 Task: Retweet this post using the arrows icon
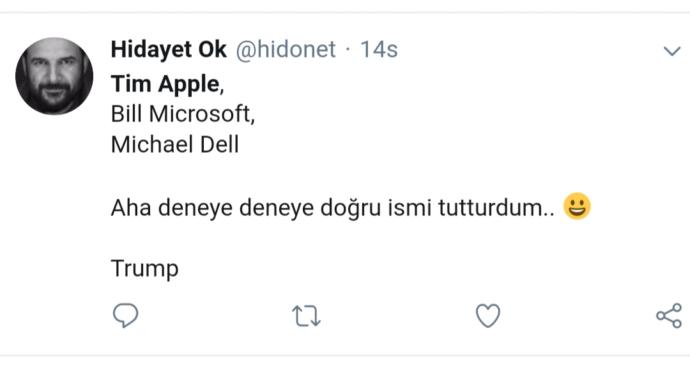coord(307,316)
